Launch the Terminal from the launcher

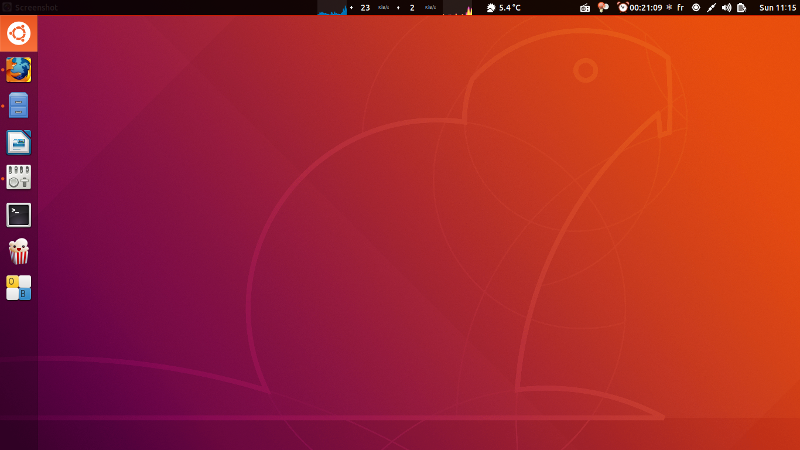point(18,215)
